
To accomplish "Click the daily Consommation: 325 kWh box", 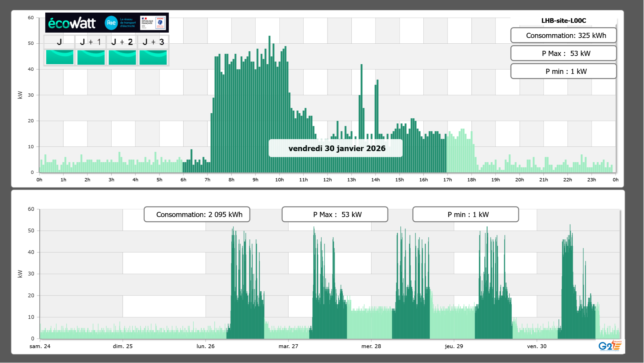I will coord(563,35).
